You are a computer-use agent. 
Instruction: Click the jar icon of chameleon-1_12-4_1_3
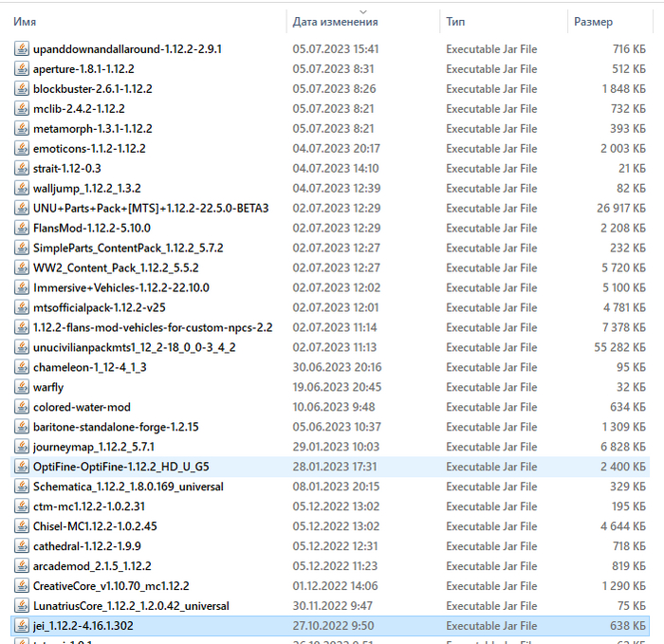coord(22,367)
